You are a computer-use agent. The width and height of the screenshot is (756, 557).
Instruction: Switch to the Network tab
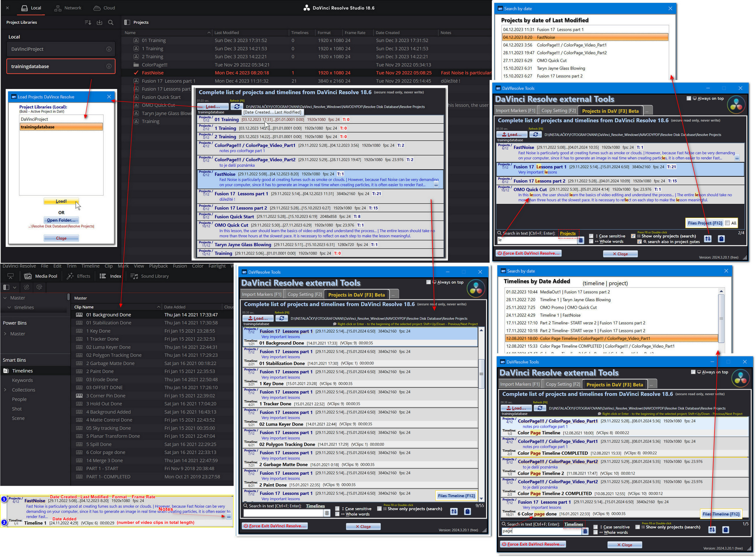pyautogui.click(x=68, y=8)
